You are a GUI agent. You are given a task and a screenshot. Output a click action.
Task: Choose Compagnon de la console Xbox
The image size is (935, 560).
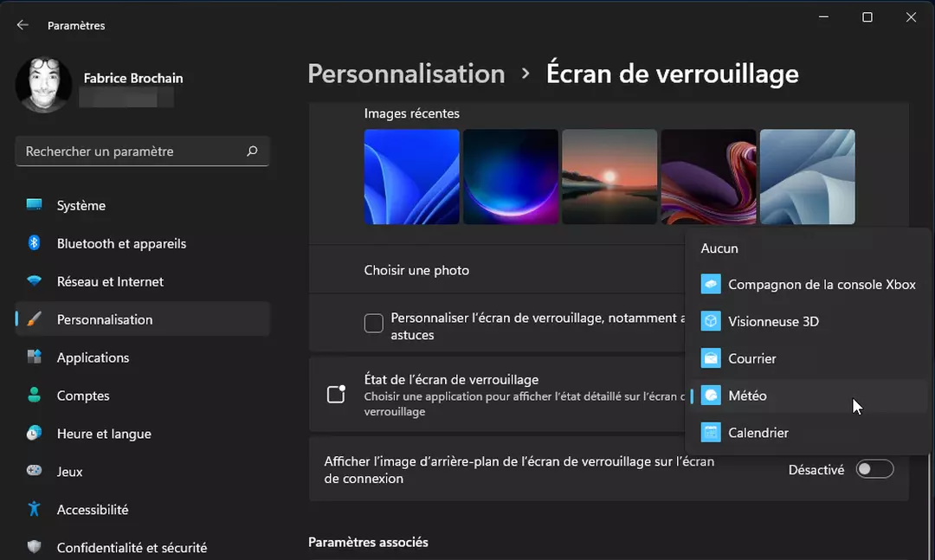pos(821,284)
